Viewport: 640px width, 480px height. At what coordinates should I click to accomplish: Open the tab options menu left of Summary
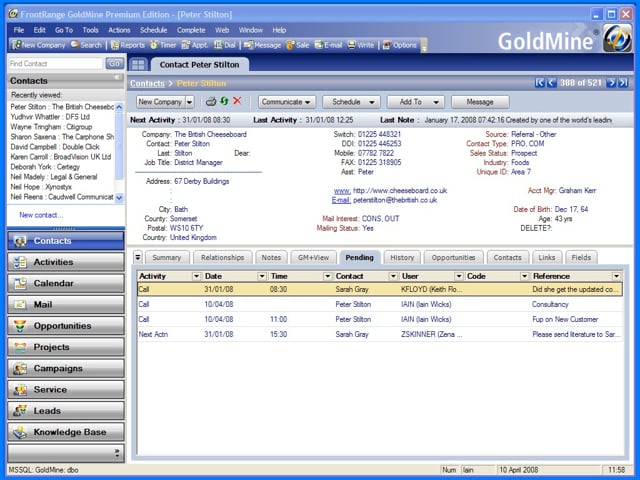pyautogui.click(x=138, y=258)
